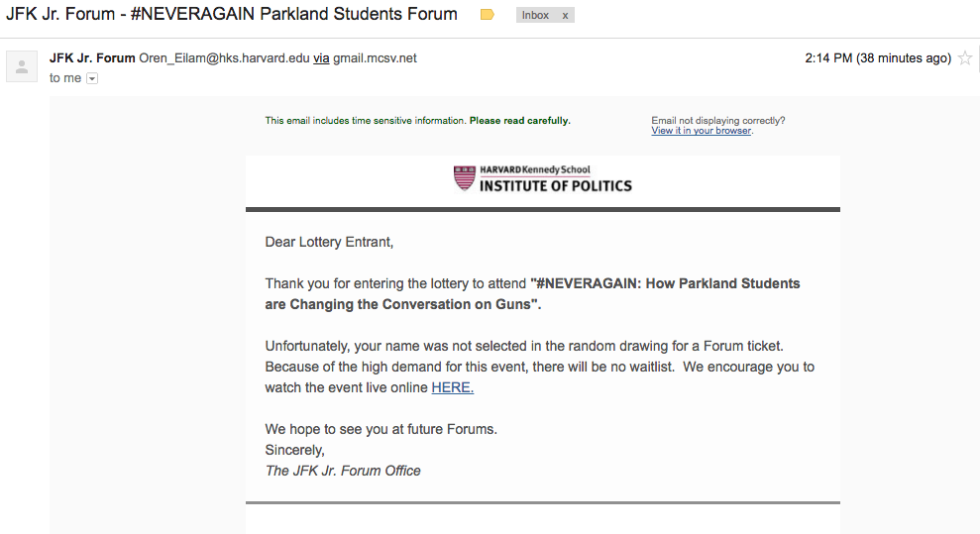Click the 'Please read carefully' notice

(x=519, y=121)
